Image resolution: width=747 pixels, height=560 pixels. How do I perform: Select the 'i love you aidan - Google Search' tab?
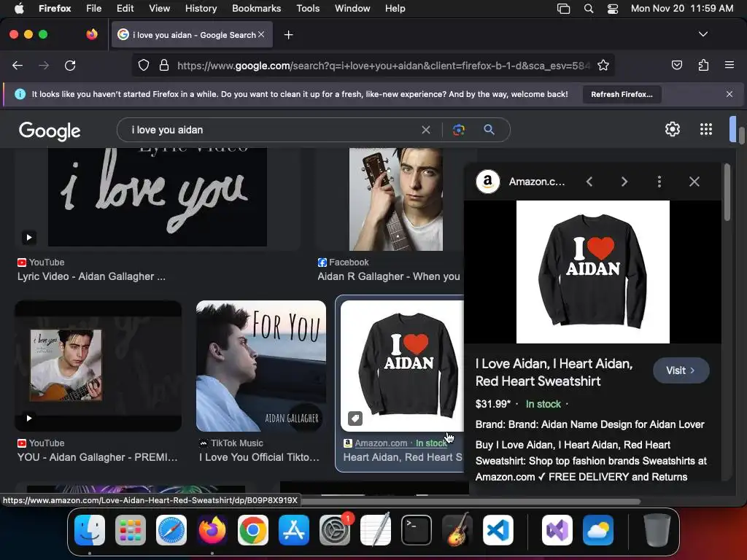click(192, 35)
